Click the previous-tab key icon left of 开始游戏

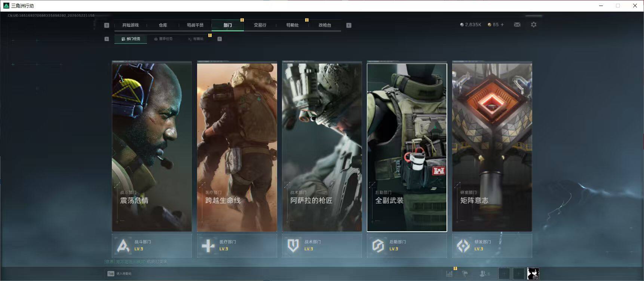coord(107,25)
